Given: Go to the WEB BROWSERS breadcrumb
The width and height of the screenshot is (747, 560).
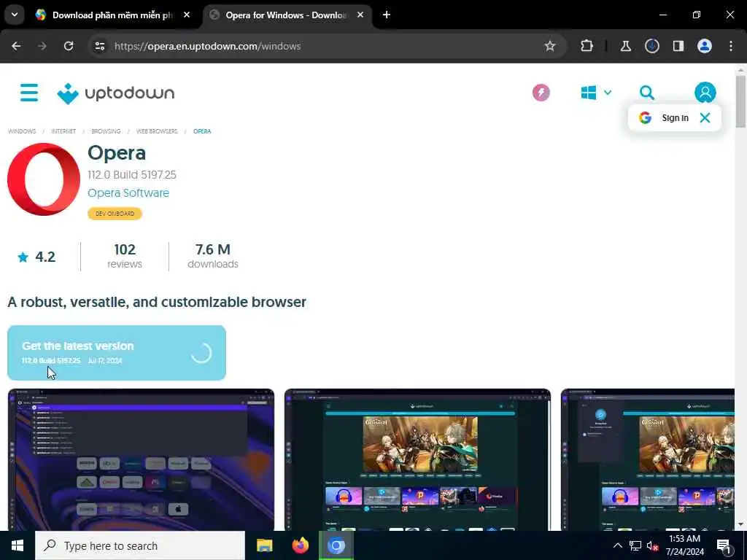Looking at the screenshot, I should coord(157,131).
